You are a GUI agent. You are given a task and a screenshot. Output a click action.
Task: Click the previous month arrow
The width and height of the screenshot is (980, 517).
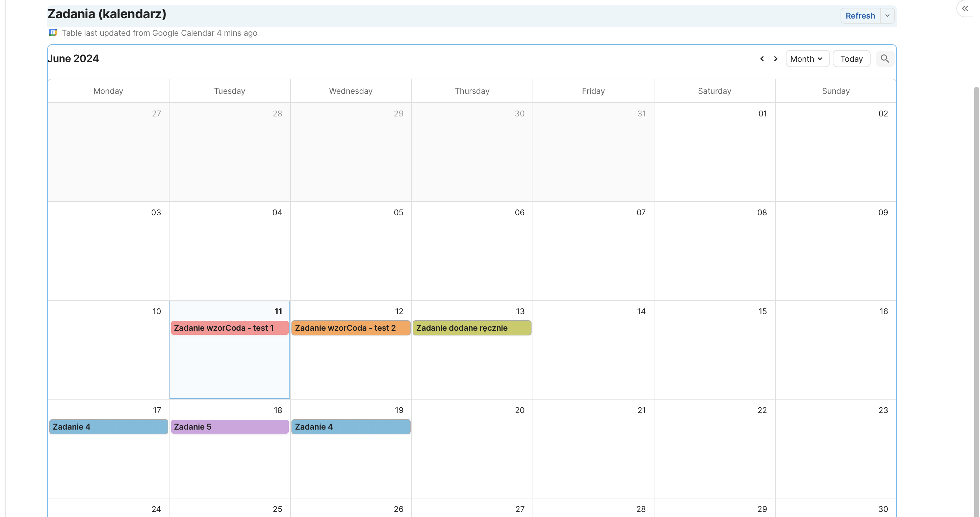[x=762, y=58]
